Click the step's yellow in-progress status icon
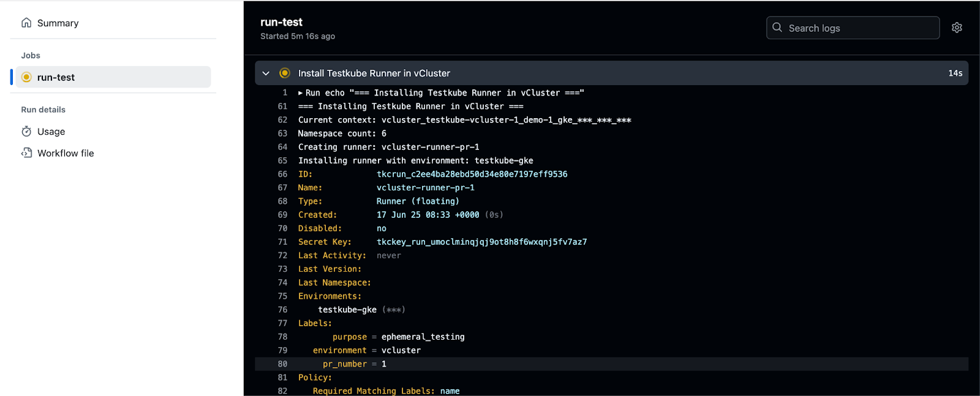This screenshot has width=980, height=396. (284, 73)
